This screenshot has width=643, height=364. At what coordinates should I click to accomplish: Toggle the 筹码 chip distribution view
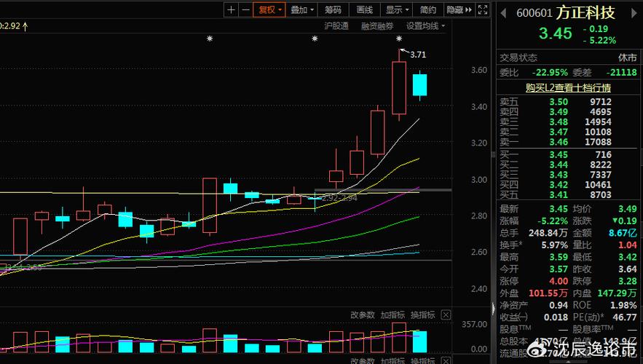pyautogui.click(x=333, y=9)
